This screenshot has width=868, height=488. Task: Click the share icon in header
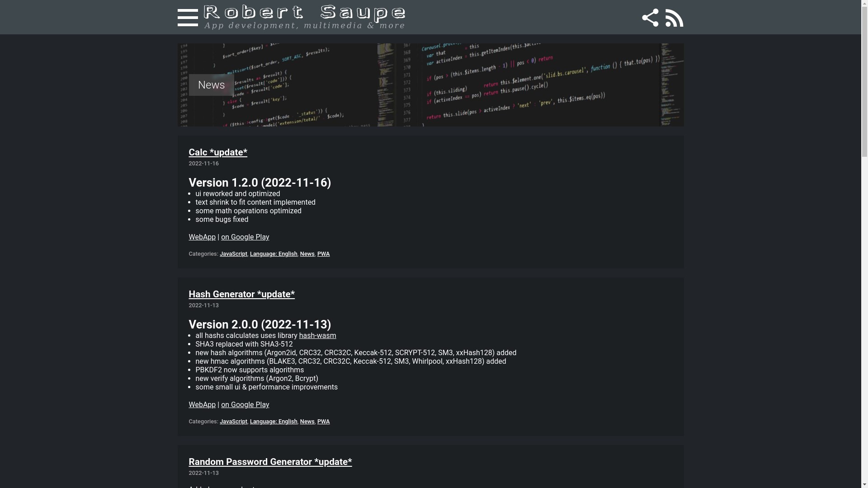(x=650, y=18)
